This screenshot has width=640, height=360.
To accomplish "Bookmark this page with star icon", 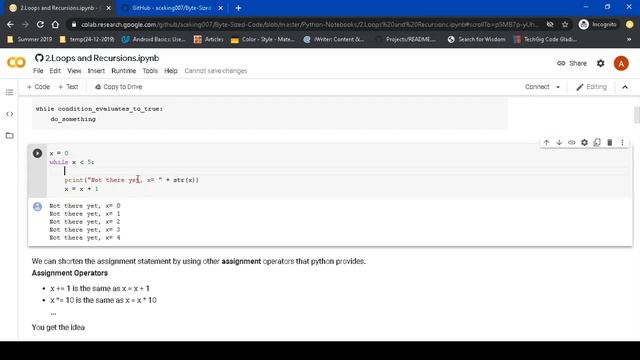I will (x=565, y=24).
